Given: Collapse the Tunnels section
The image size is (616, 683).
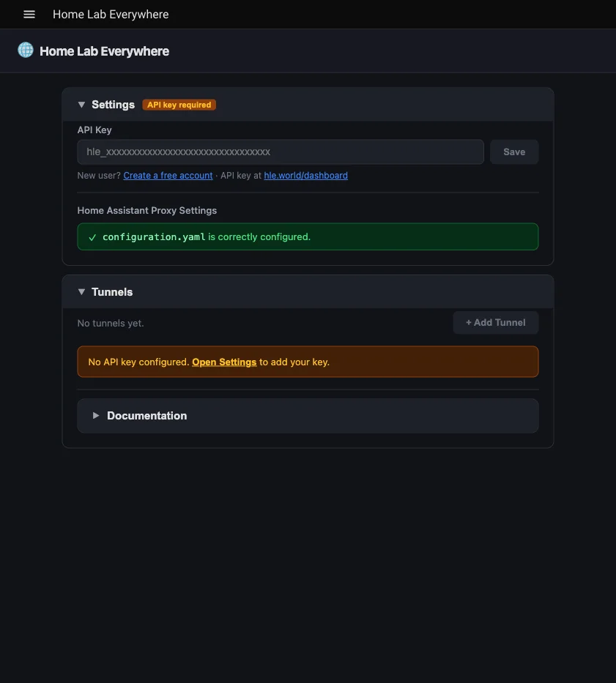Looking at the screenshot, I should (112, 291).
